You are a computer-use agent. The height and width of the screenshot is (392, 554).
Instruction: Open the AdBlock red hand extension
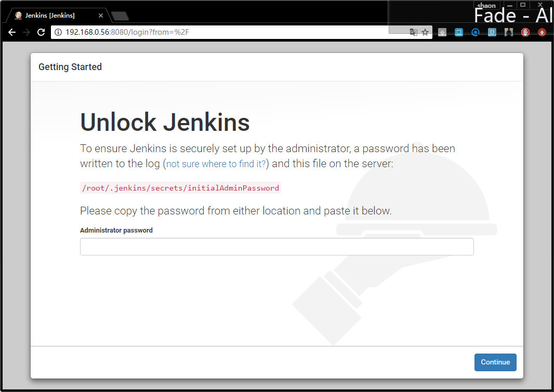(525, 33)
